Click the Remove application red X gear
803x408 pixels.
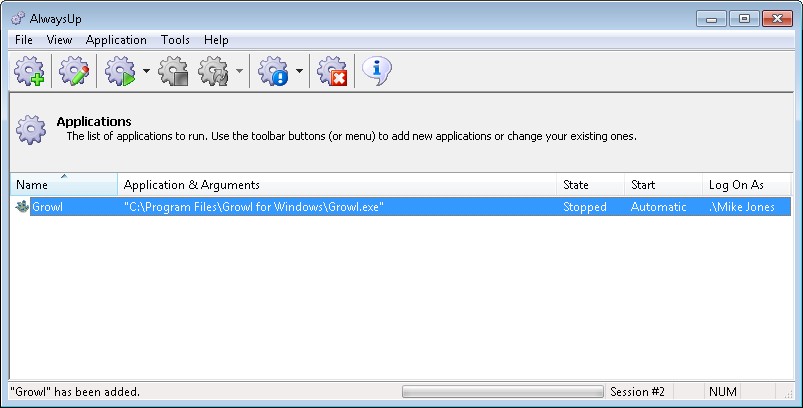pyautogui.click(x=332, y=71)
